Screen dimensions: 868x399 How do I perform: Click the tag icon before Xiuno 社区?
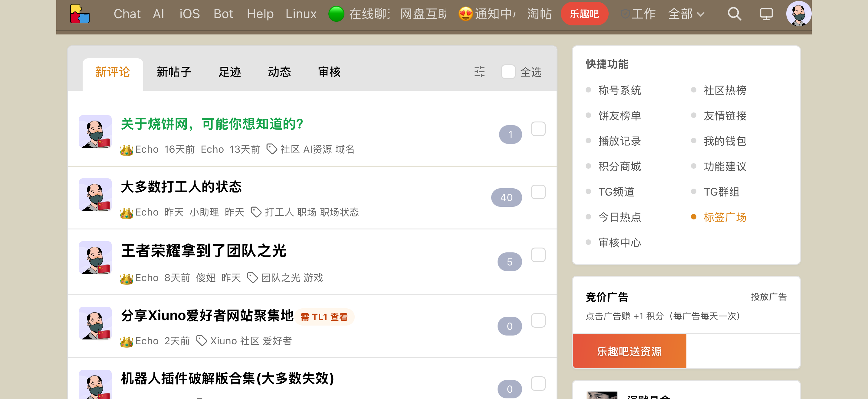pos(202,340)
